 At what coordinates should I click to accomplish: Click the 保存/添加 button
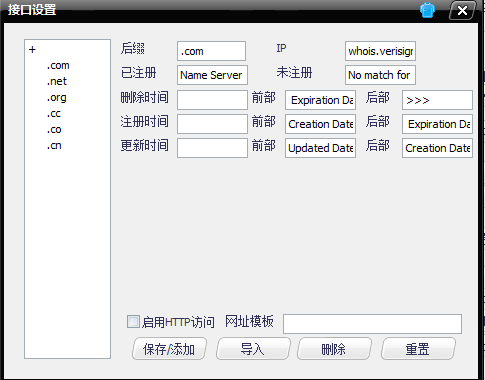[x=169, y=349]
